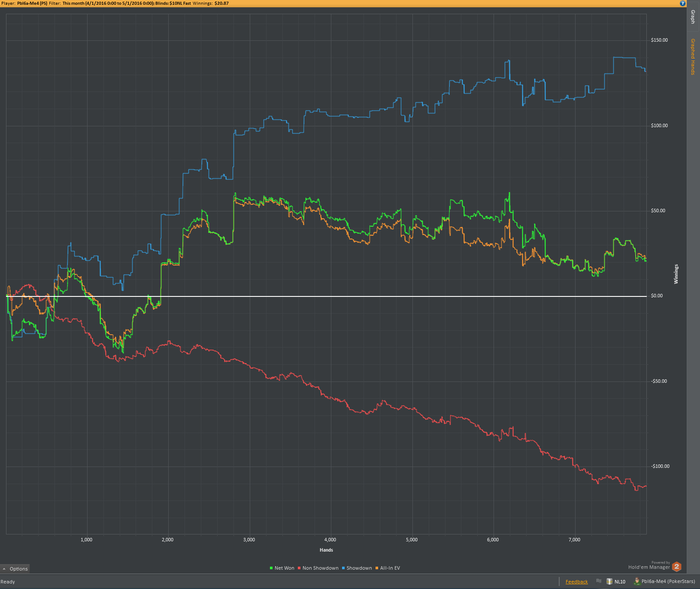Toggle the All-In EV legend entry
The image size is (700, 589).
click(388, 568)
